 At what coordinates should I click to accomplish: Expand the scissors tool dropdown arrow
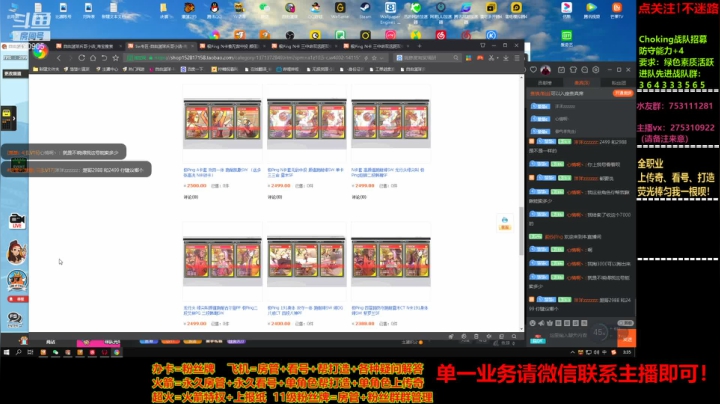(497, 58)
